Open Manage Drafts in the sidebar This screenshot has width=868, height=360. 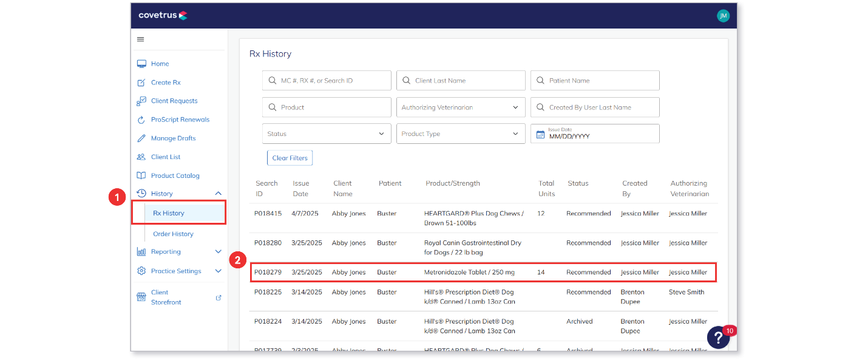174,138
